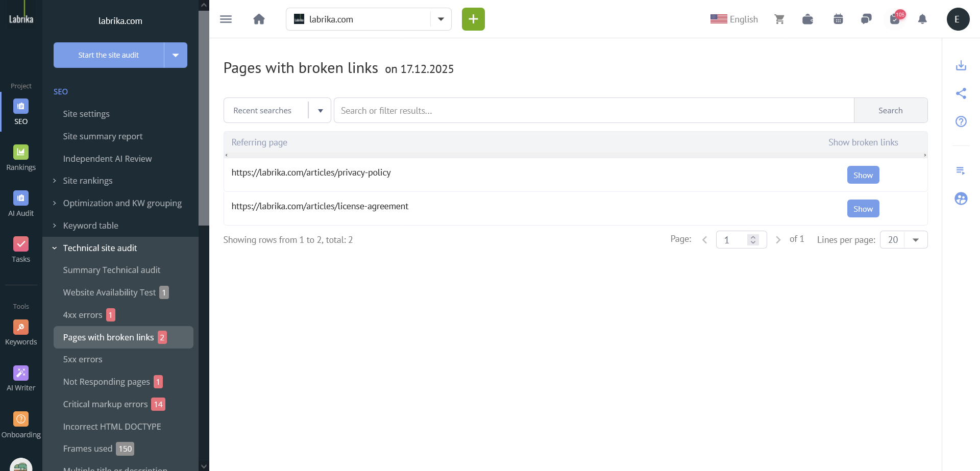Click the privacy-policy URL text
Screen dimensions: 980x471
(x=311, y=172)
